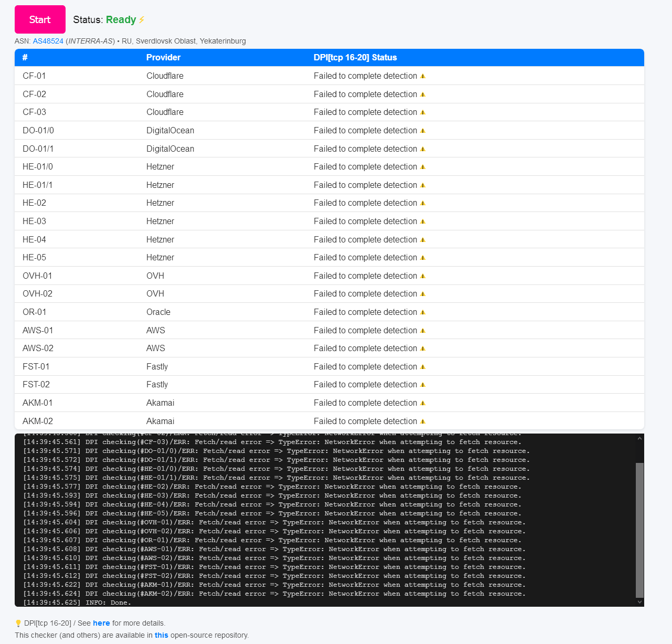Click the warning icon in row AKM-01
The height and width of the screenshot is (644, 672).
[423, 403]
